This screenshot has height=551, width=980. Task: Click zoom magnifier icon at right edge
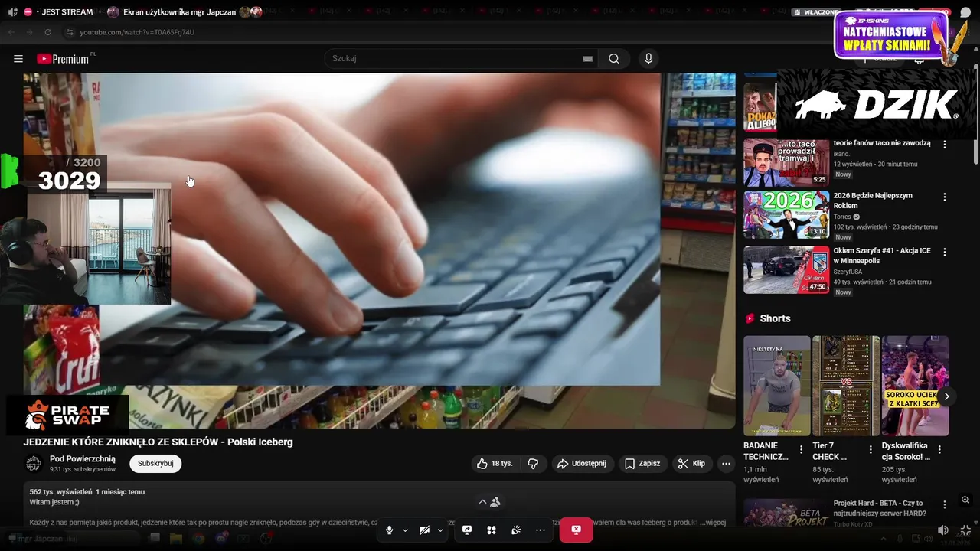pyautogui.click(x=965, y=500)
